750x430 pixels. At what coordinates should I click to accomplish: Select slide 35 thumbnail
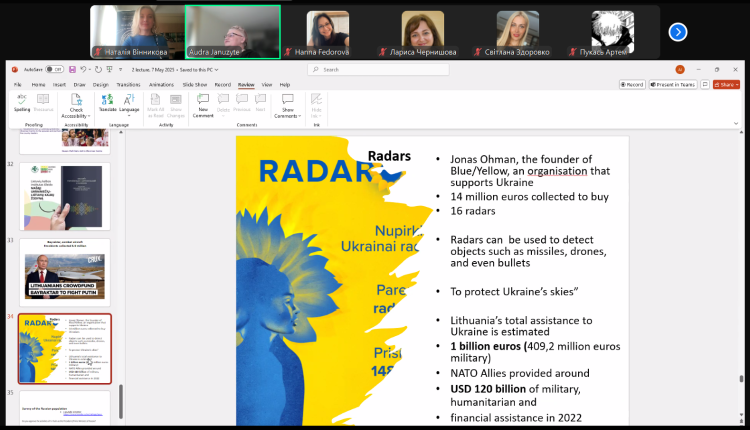click(x=65, y=408)
